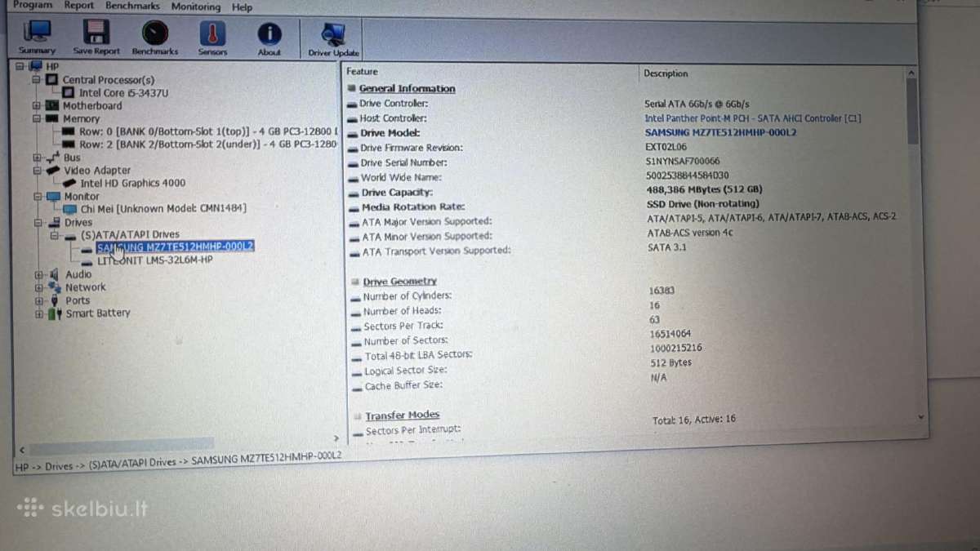980x551 pixels.
Task: Click the Drive Serial Number row
Action: 403,162
